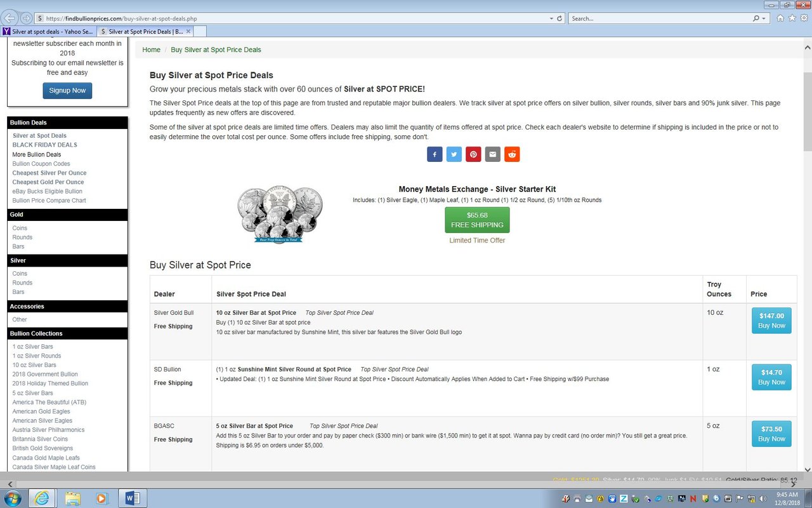Click Buy Silver at Spot Price Deals breadcrumb
This screenshot has width=812, height=508.
[216, 50]
